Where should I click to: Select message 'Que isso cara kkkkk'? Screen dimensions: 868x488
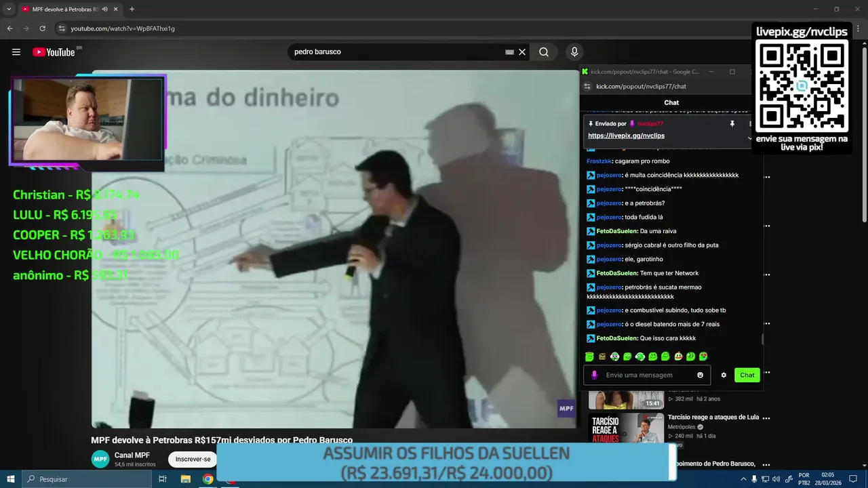(668, 338)
